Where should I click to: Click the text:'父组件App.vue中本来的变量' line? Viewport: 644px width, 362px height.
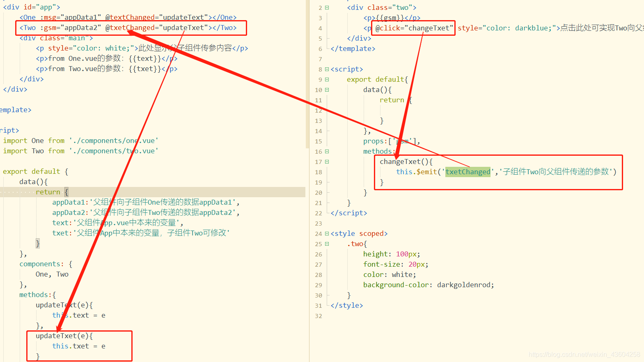coord(118,223)
